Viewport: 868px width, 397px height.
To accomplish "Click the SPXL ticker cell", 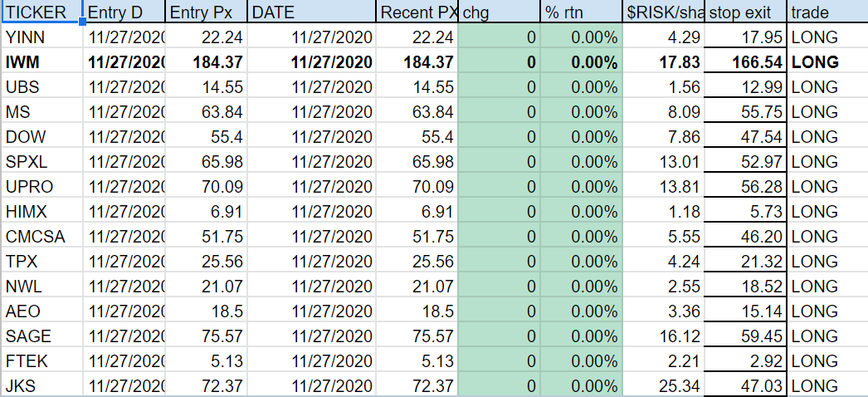I will click(x=42, y=162).
